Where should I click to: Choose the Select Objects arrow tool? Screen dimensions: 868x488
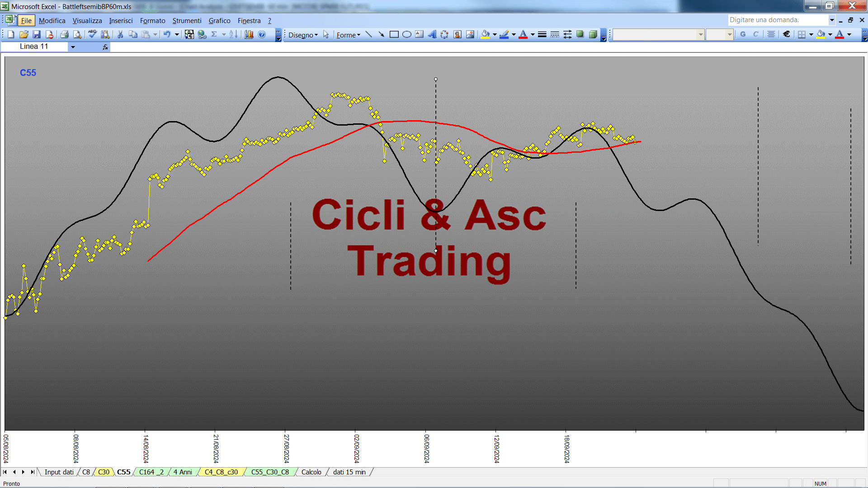(326, 34)
